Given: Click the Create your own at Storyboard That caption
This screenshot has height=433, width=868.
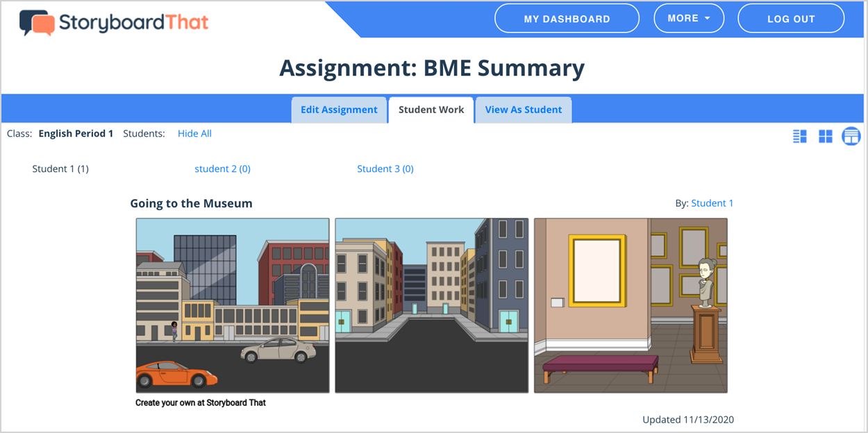Looking at the screenshot, I should [x=201, y=402].
